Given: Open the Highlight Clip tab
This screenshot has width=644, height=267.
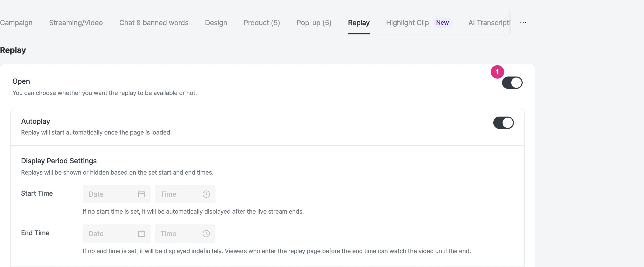Looking at the screenshot, I should click(407, 23).
